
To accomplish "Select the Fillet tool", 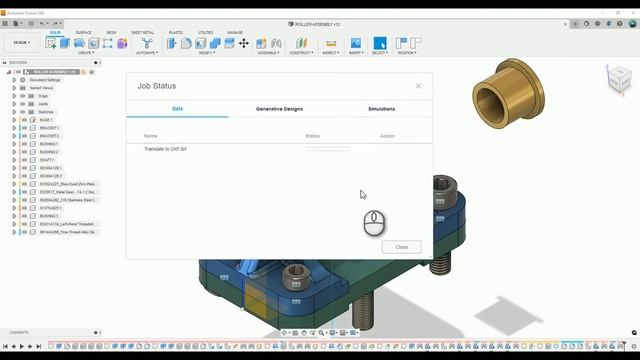I will 186,43.
